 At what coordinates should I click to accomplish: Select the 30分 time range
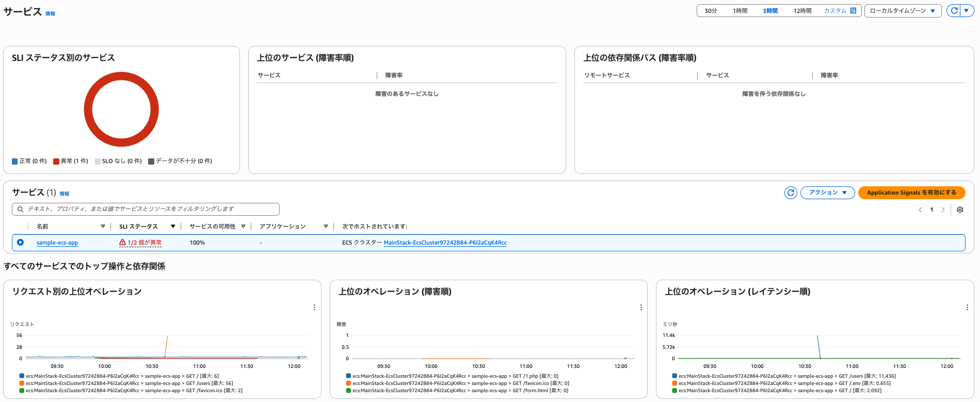point(711,11)
